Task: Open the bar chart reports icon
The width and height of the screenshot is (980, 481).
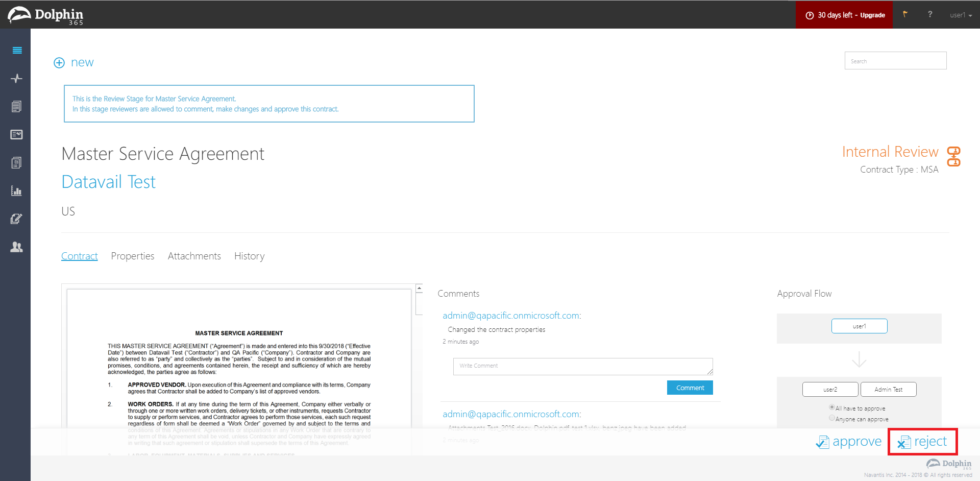Action: (x=17, y=191)
